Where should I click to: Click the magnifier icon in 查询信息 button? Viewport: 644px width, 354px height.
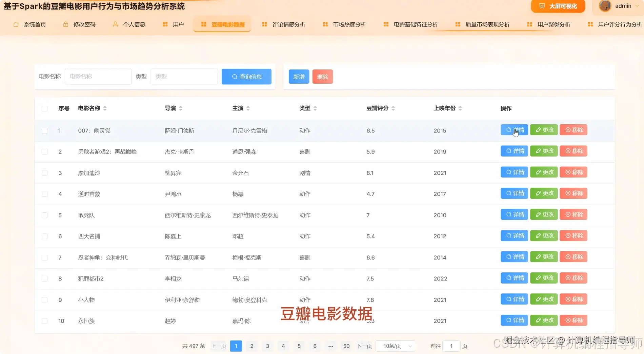[234, 77]
